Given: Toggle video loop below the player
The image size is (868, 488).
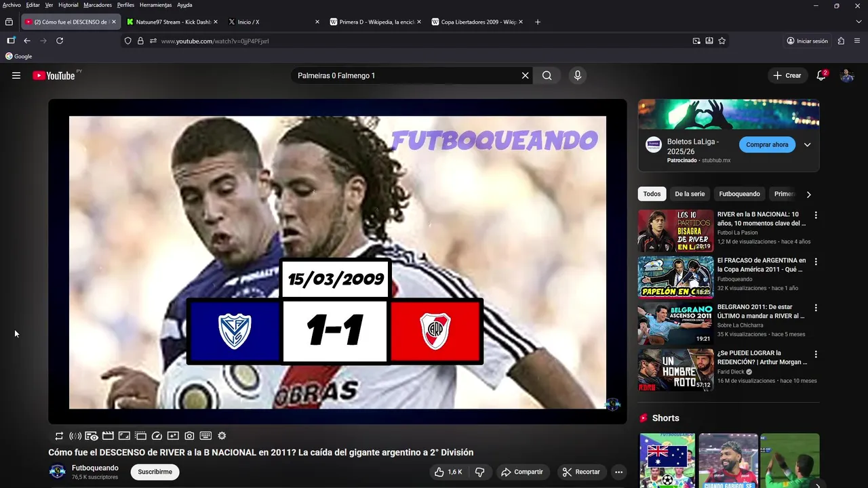Looking at the screenshot, I should tap(59, 436).
